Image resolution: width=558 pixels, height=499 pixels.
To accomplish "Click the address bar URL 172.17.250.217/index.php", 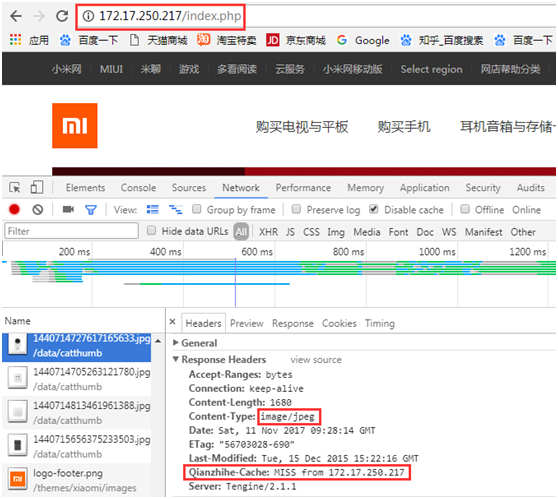I will [170, 16].
